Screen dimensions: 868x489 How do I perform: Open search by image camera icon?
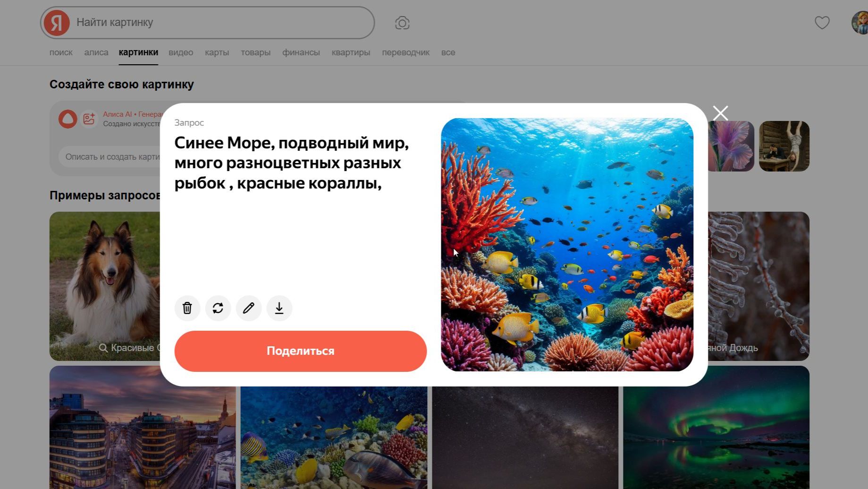click(401, 22)
